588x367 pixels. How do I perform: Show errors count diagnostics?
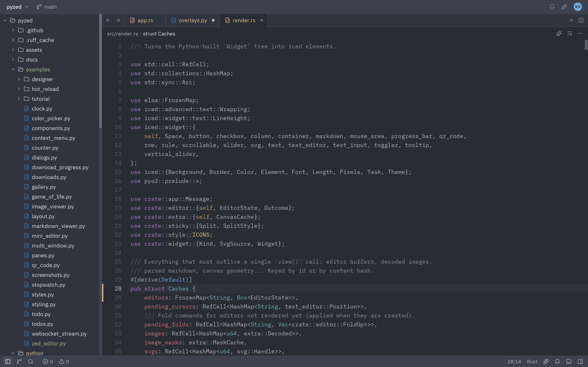pyautogui.click(x=48, y=361)
